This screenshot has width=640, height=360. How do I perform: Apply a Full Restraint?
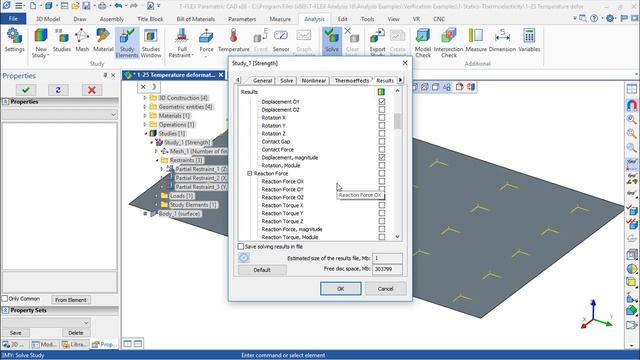pyautogui.click(x=182, y=42)
